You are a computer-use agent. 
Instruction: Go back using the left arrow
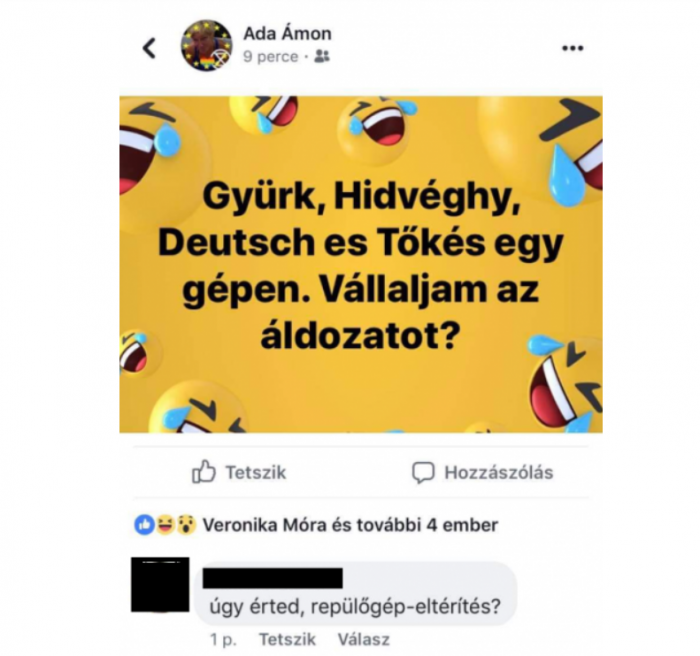coord(149,48)
